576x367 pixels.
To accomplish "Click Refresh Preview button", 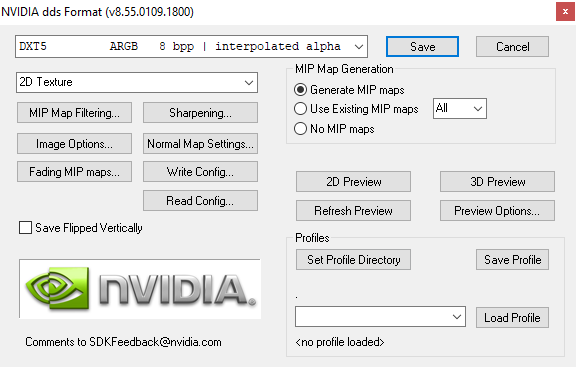I will (x=353, y=211).
